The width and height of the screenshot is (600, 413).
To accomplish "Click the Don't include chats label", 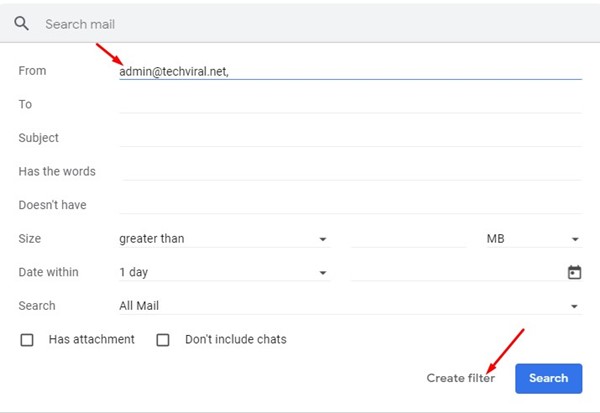I will [236, 340].
